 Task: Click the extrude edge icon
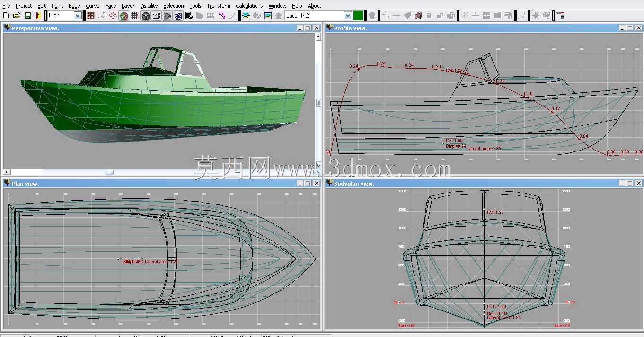coord(465,16)
